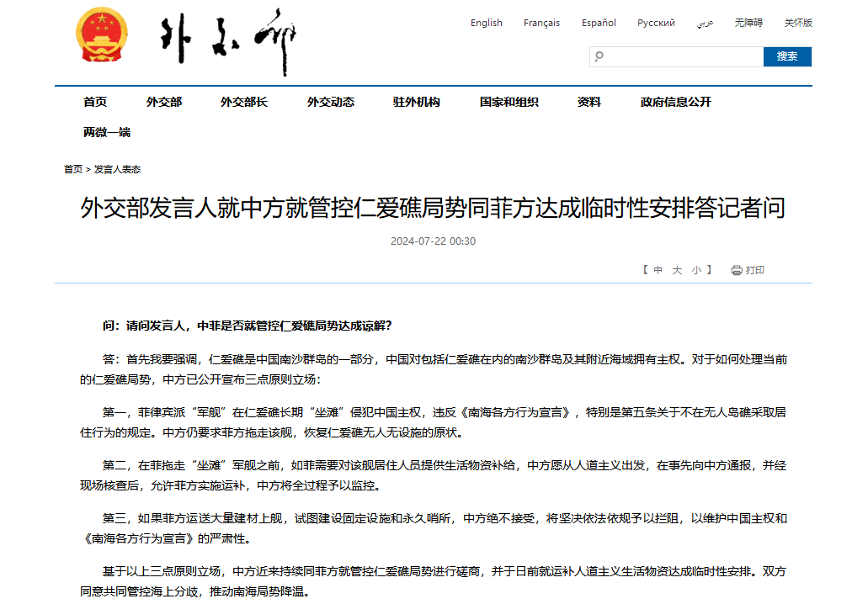Expand the 国家和组织 menu
The height and width of the screenshot is (604, 868).
(x=509, y=102)
